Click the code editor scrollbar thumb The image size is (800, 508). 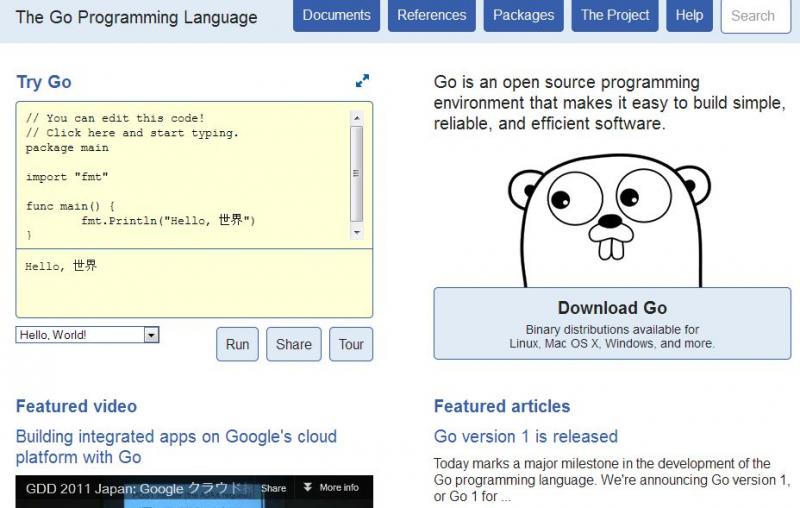coord(357,173)
